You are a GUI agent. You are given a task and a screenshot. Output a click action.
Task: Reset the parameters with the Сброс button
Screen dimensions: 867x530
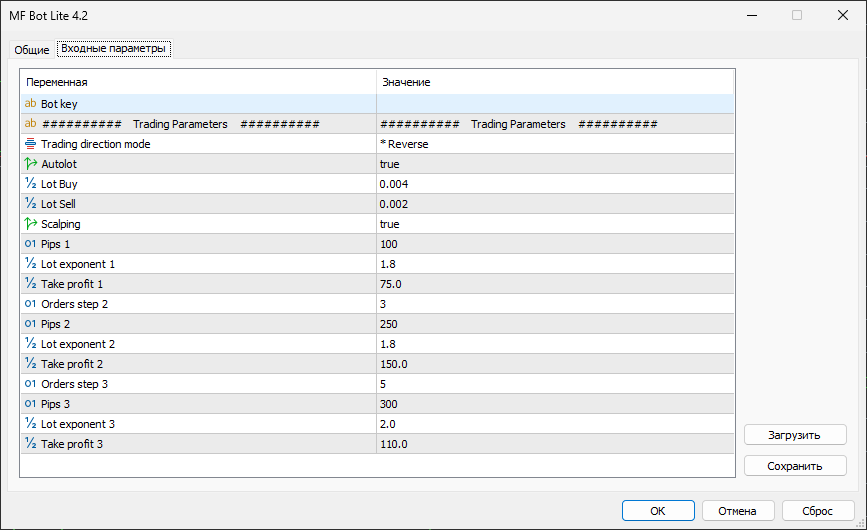tap(817, 510)
